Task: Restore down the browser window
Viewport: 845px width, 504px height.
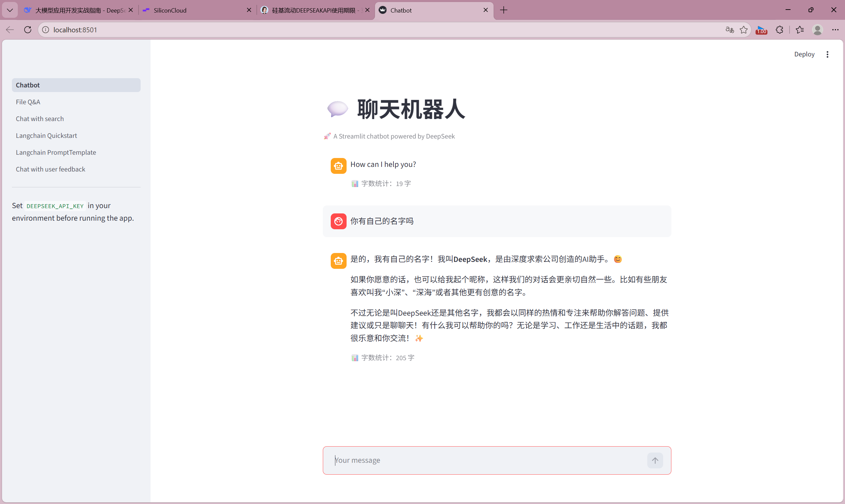Action: 811,10
